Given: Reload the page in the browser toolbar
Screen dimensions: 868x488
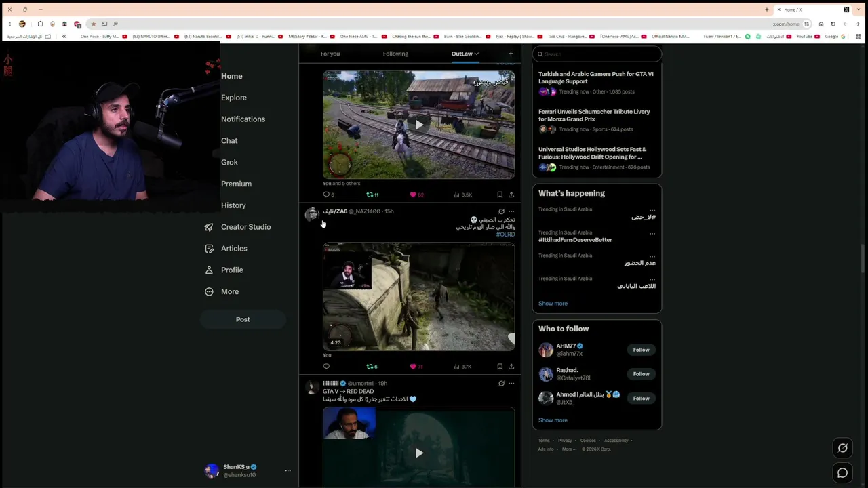Looking at the screenshot, I should click(x=833, y=24).
